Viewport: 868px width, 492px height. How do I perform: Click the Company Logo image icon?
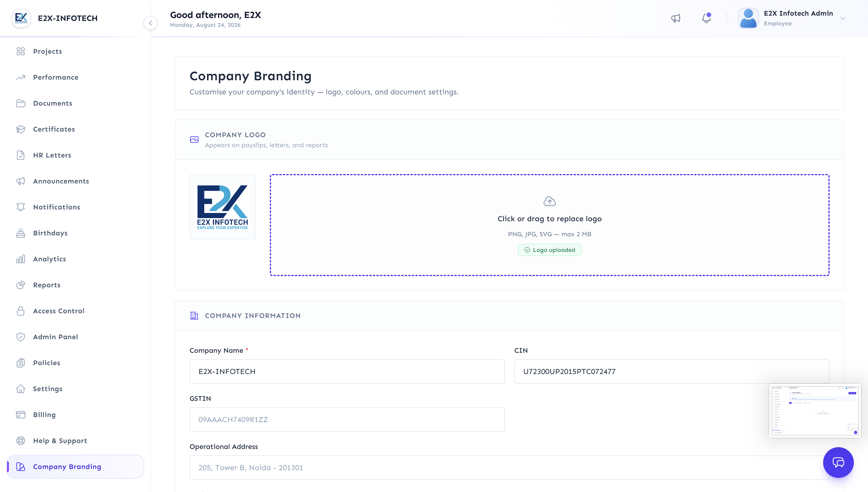[194, 140]
